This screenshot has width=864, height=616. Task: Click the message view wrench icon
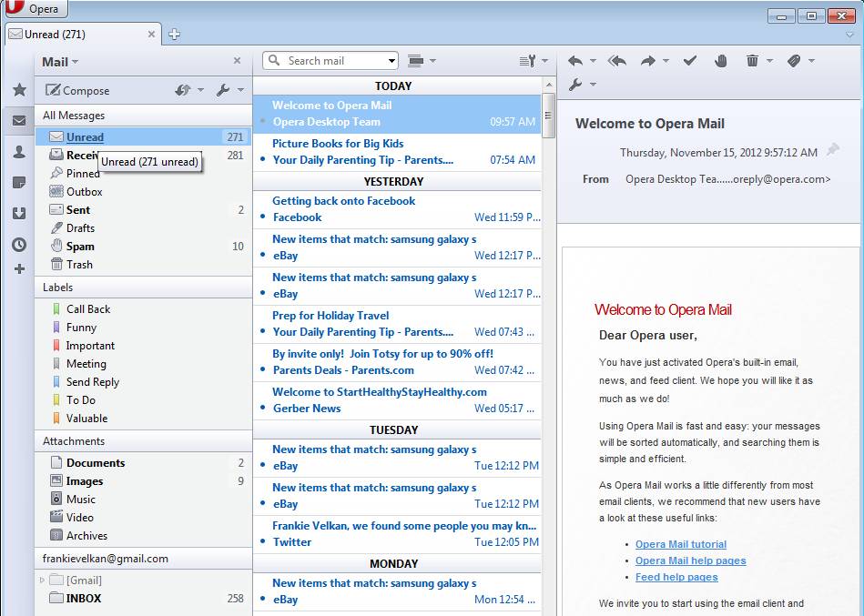pos(575,85)
